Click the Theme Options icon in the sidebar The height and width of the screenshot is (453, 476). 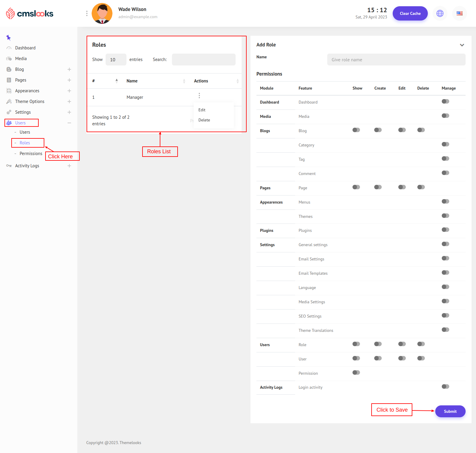[x=9, y=101]
